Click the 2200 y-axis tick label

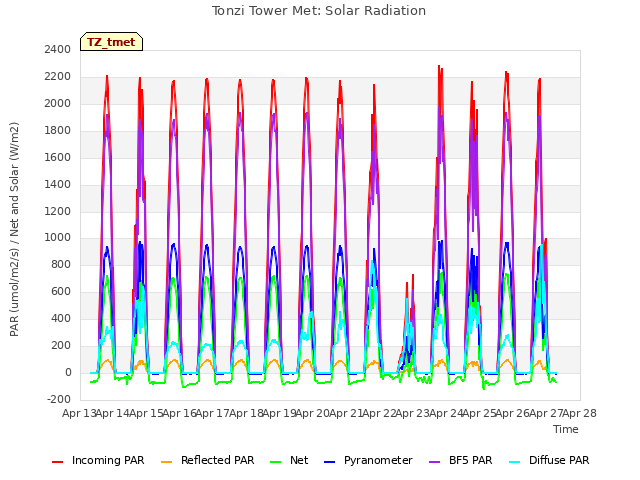pyautogui.click(x=58, y=77)
